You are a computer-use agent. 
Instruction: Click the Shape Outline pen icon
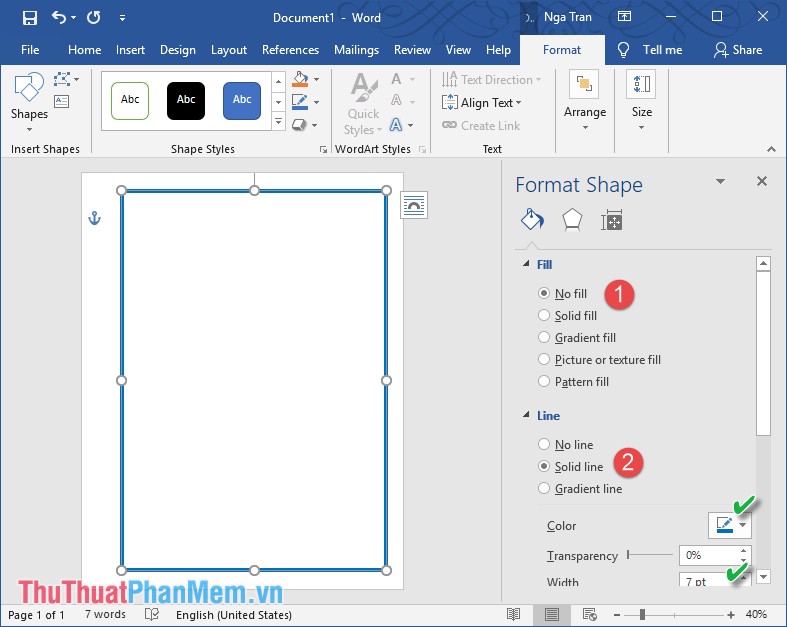(x=300, y=102)
